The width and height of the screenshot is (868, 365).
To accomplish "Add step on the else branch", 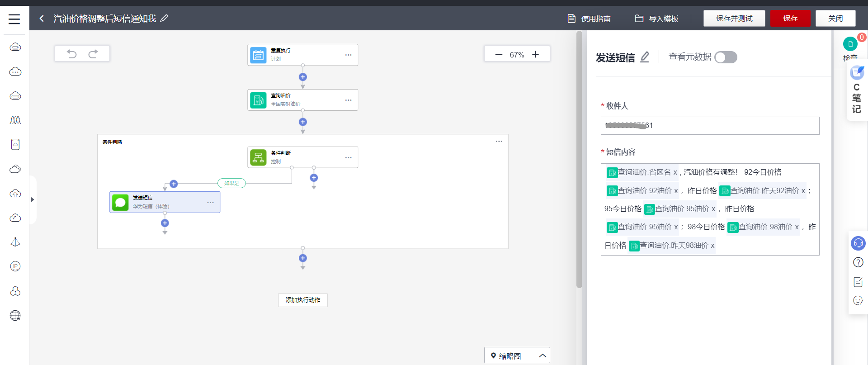I will 314,178.
